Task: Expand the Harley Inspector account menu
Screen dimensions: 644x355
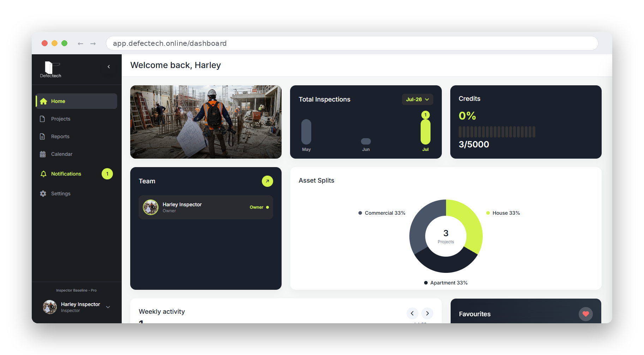Action: coord(108,307)
